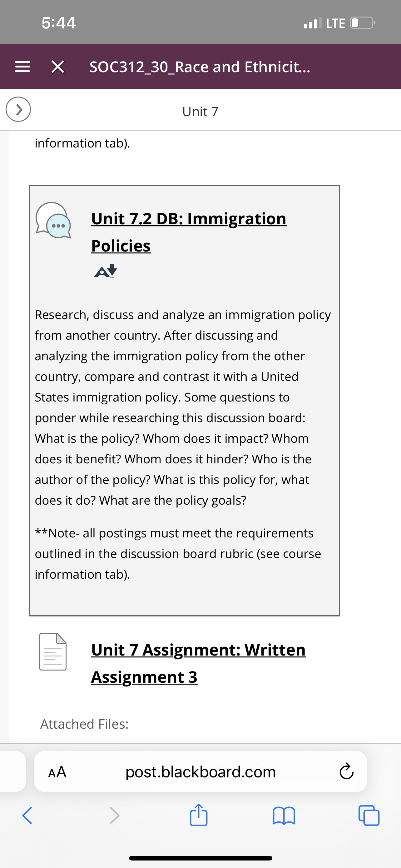Open the hamburger course menu

click(x=22, y=67)
